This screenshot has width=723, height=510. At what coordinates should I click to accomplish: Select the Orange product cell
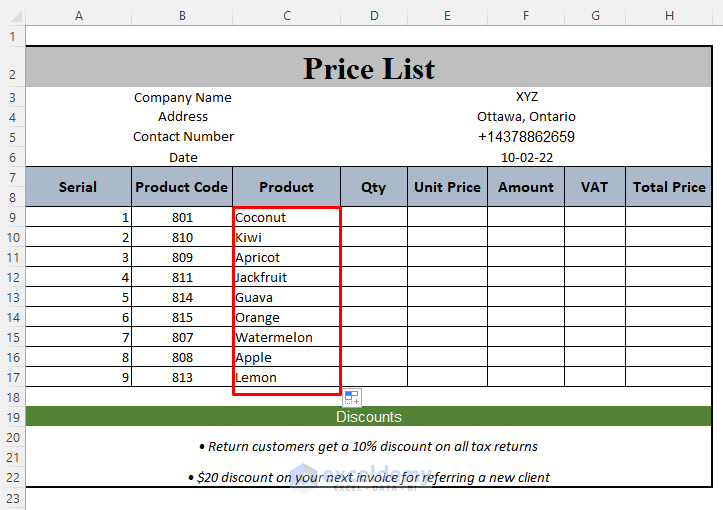[287, 317]
